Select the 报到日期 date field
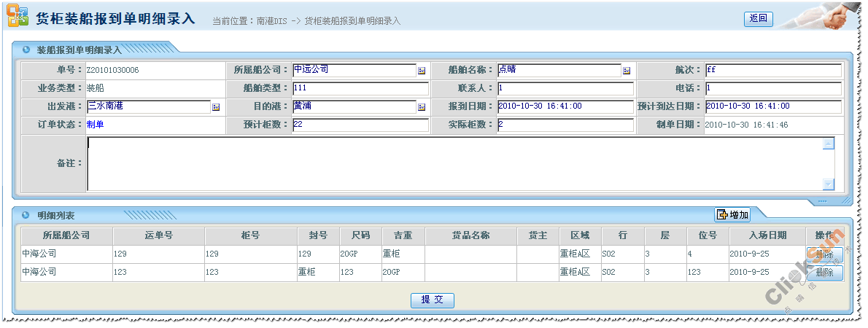868x328 pixels. [565, 106]
